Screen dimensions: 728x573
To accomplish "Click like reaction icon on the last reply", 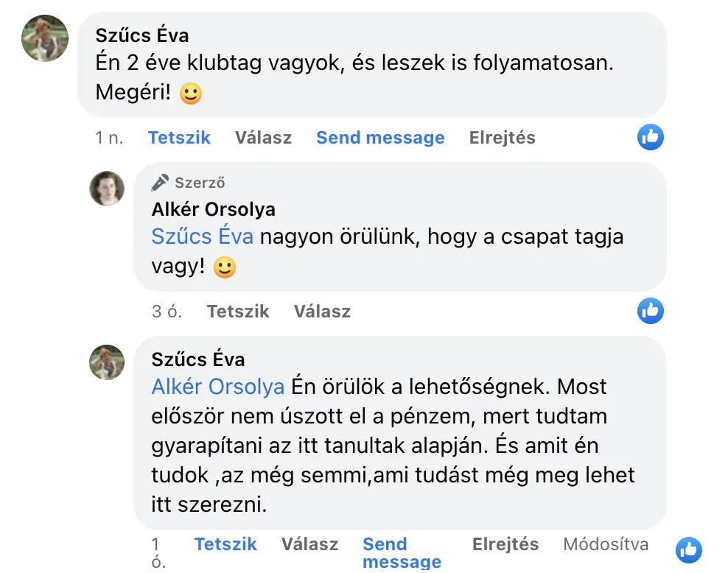I will [x=689, y=549].
